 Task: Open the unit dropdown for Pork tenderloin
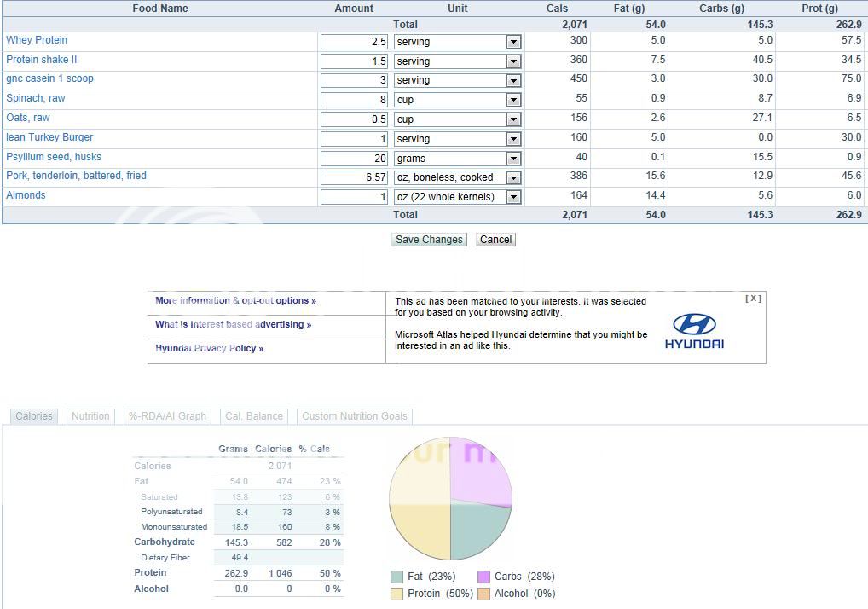[x=513, y=178]
